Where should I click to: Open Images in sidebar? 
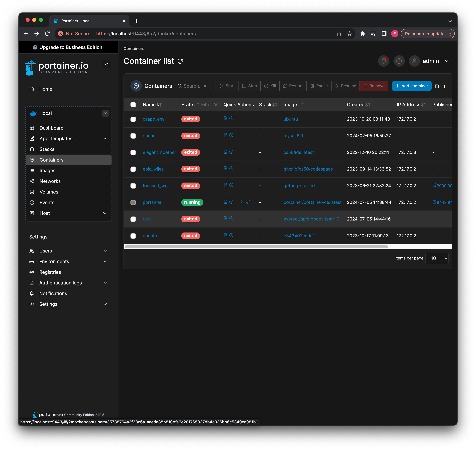pos(68,171)
